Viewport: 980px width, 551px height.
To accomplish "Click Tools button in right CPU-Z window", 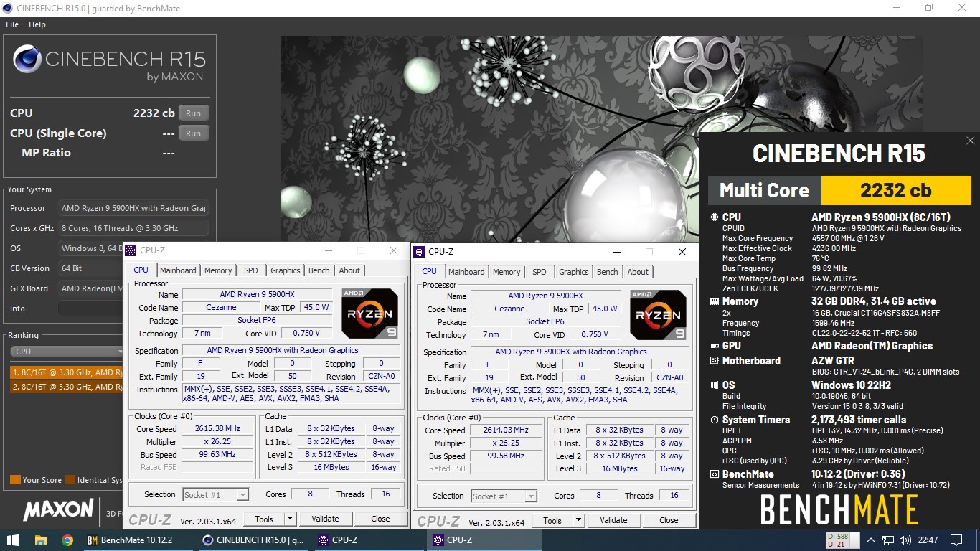I will pos(552,520).
